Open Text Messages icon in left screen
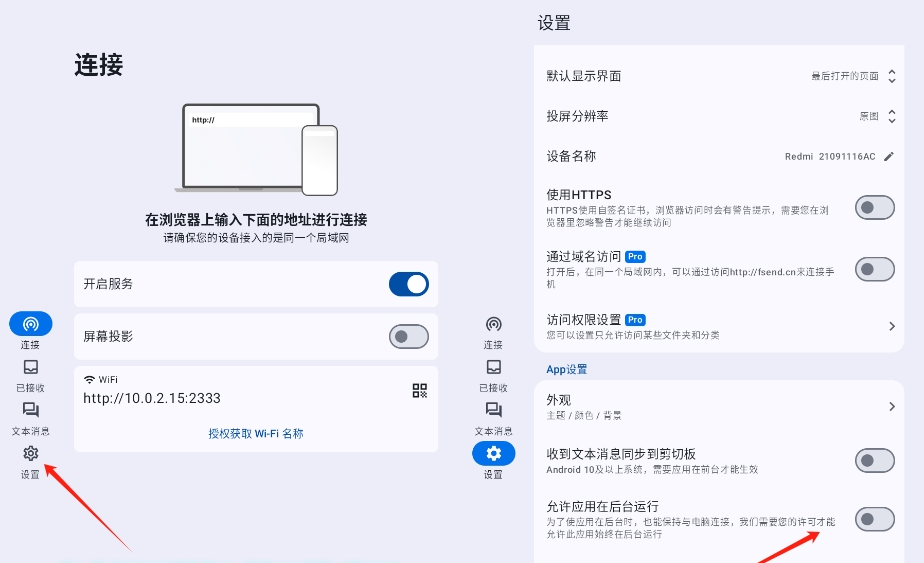Screen dimensions: 924x563 31,410
